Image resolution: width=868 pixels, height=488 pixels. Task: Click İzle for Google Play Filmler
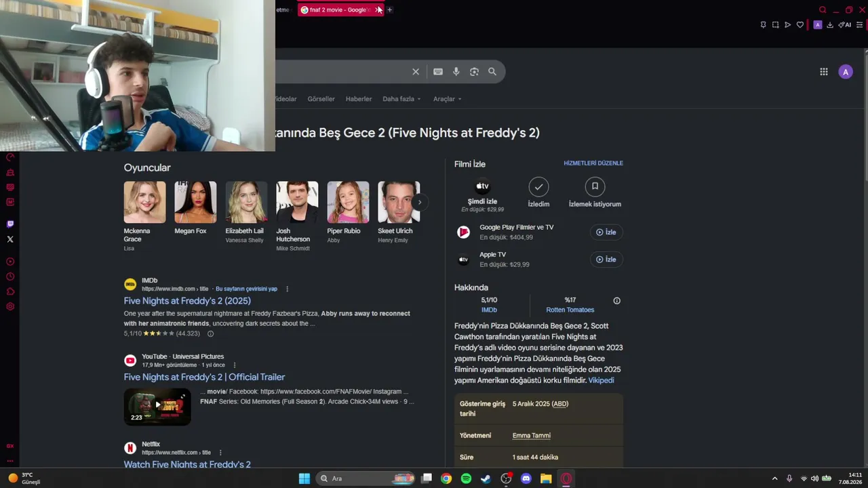point(606,232)
